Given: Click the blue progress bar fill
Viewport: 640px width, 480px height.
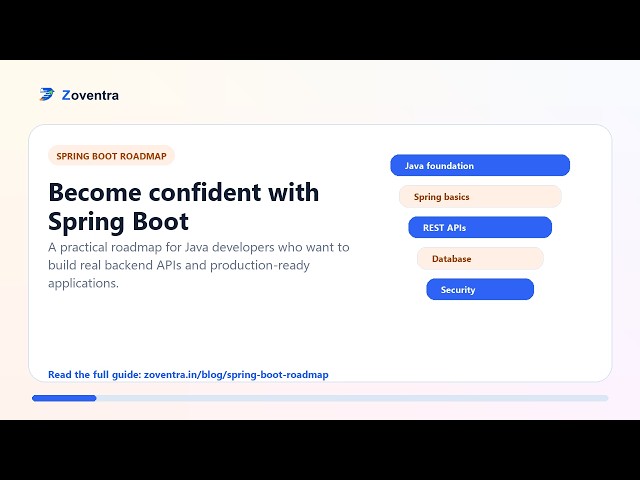Looking at the screenshot, I should (64, 398).
